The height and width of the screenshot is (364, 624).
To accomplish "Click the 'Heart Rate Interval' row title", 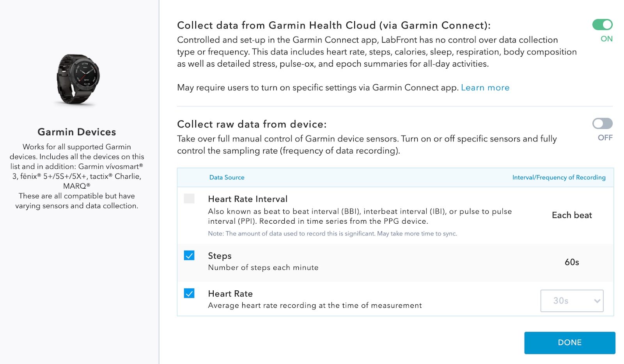I will click(248, 199).
